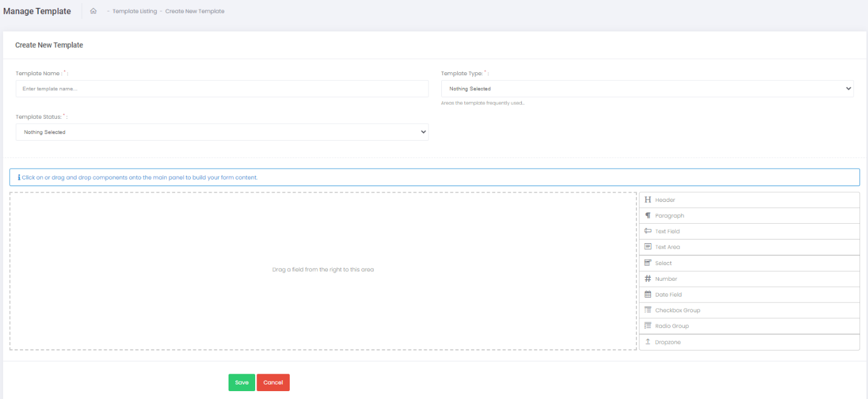
Task: Open Template Listing breadcrumb link
Action: click(134, 11)
